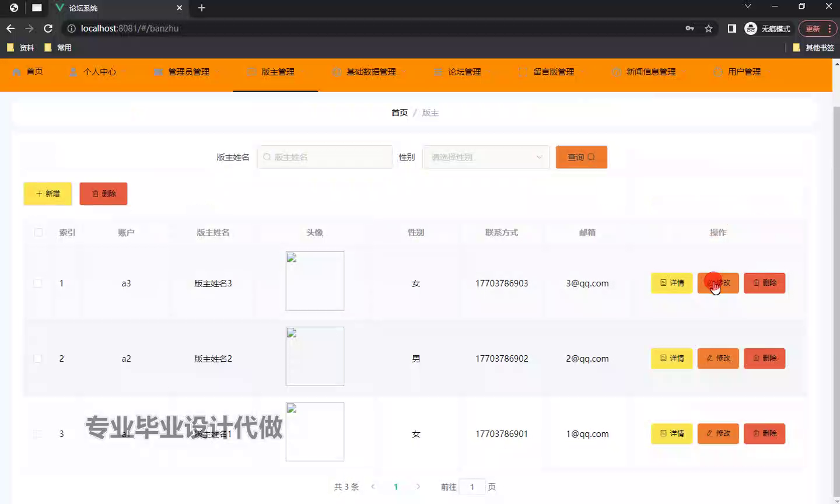Click the phone number 17703786902

[x=502, y=358]
